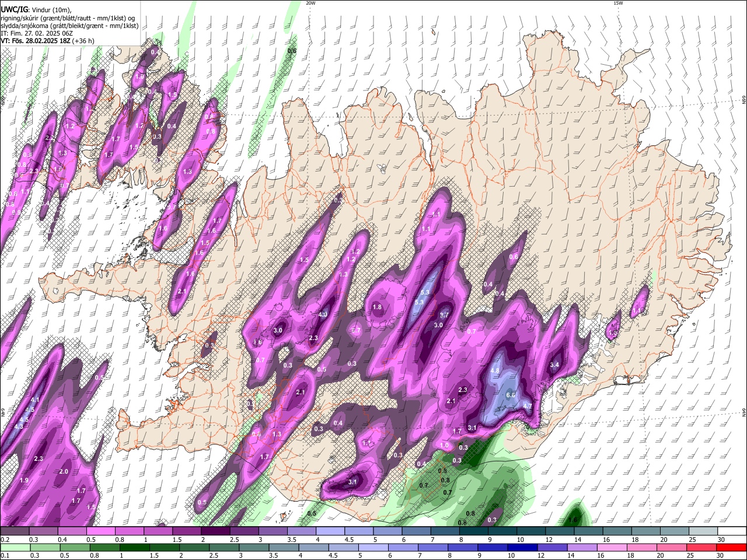
Task: Click the rigning/skúrir legend description line
Action: [x=68, y=18]
